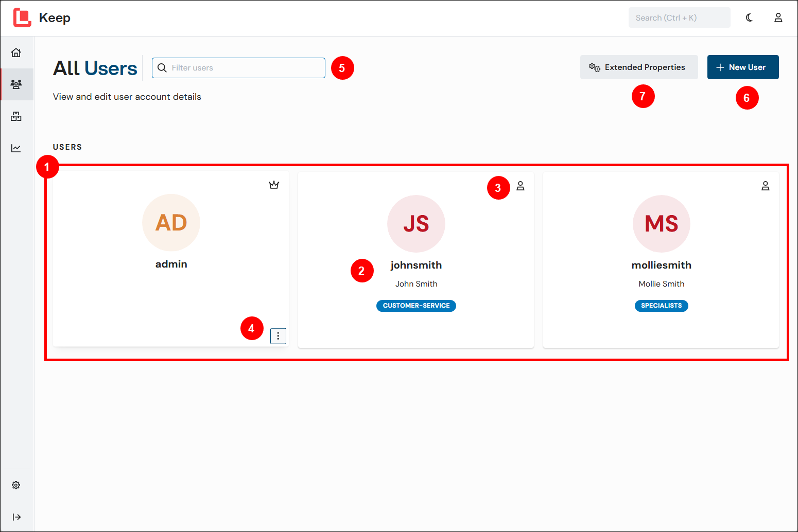
Task: Click the SPECIALISTS group badge
Action: click(x=662, y=306)
